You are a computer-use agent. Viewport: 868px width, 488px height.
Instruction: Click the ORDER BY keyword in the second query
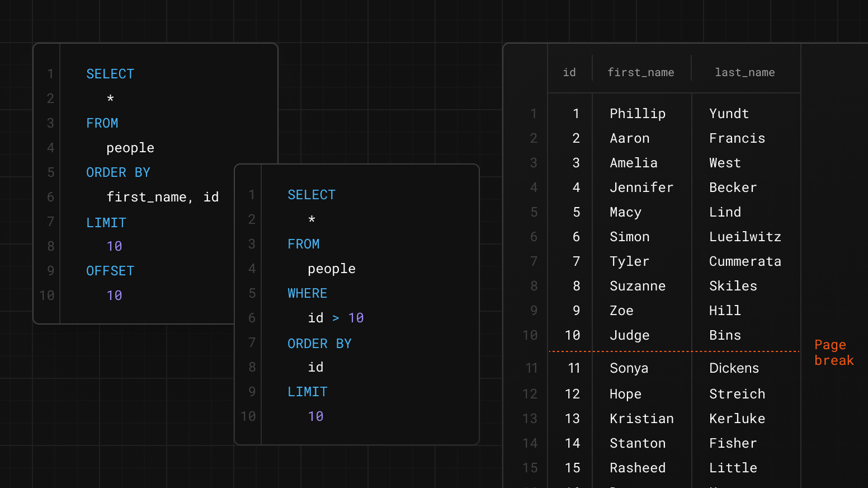pyautogui.click(x=319, y=343)
